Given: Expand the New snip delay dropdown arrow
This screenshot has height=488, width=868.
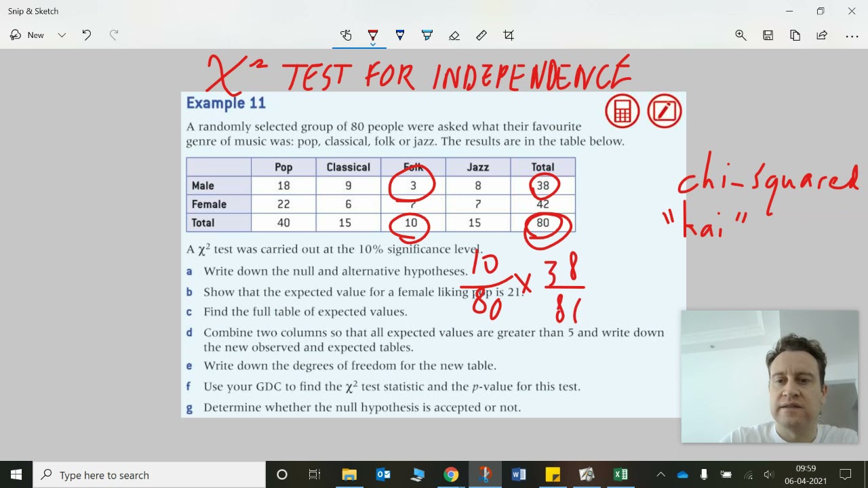Looking at the screenshot, I should pyautogui.click(x=62, y=35).
